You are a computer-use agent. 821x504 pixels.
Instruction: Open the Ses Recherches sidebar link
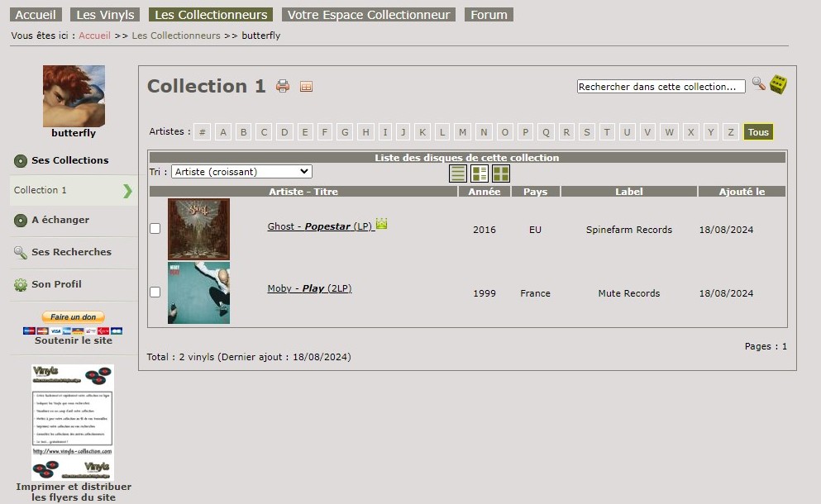coord(71,252)
